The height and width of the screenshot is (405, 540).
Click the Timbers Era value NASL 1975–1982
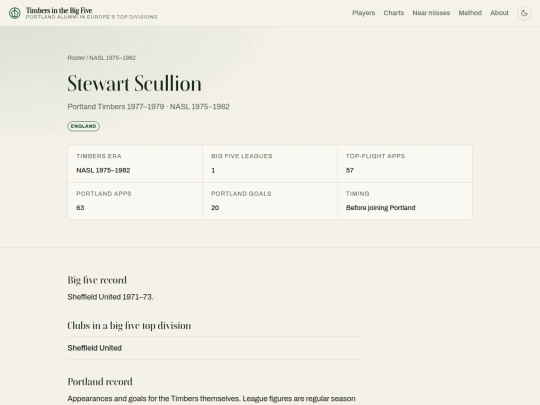[103, 170]
